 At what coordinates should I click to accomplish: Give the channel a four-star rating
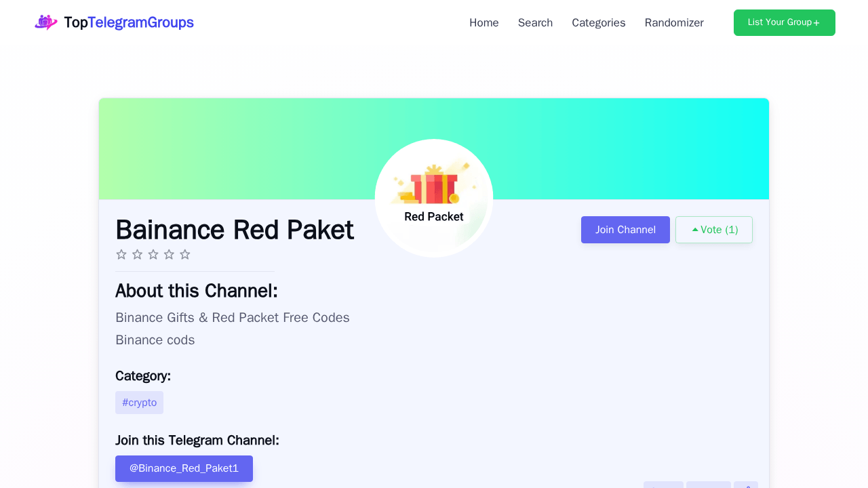pos(169,254)
